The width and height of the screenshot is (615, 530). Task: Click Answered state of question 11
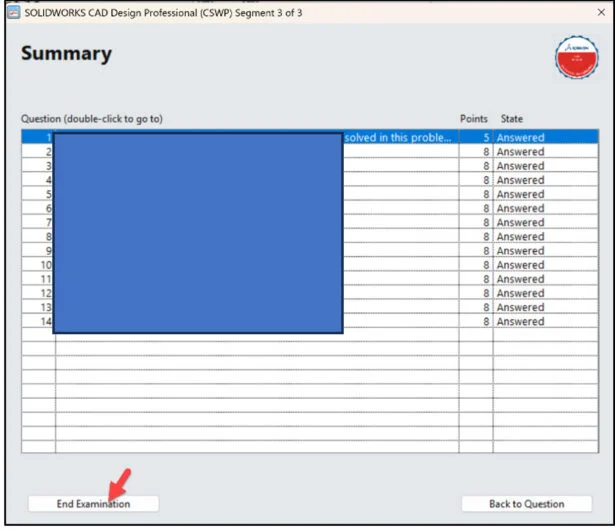pyautogui.click(x=520, y=279)
